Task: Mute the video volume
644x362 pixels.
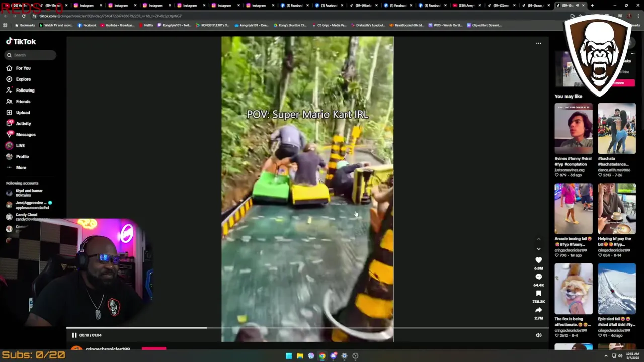Action: click(x=538, y=335)
